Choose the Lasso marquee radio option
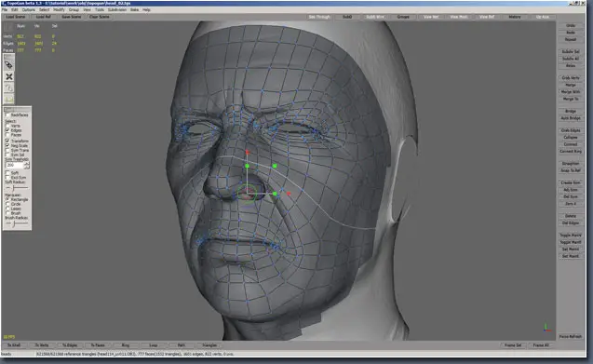593x364 pixels. pyautogui.click(x=7, y=209)
